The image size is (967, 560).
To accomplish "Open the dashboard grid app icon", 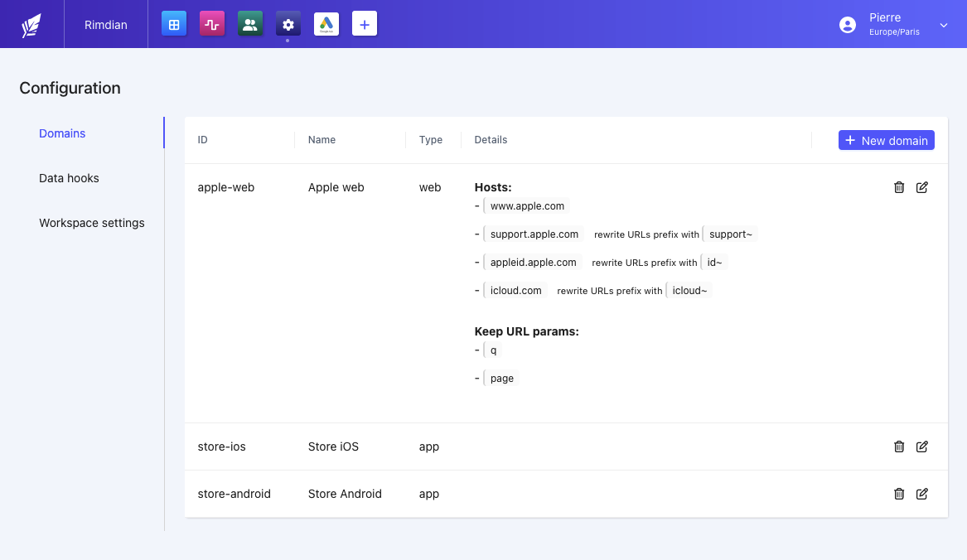I will [173, 24].
